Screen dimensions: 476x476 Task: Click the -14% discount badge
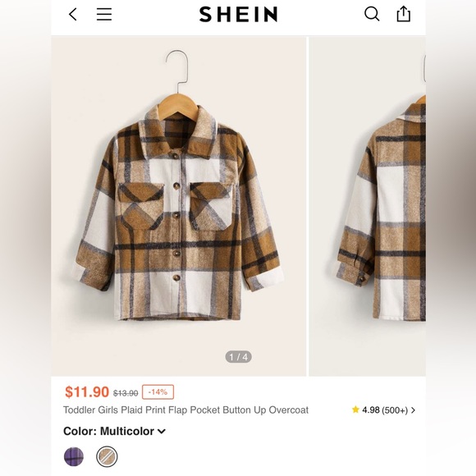tap(158, 392)
